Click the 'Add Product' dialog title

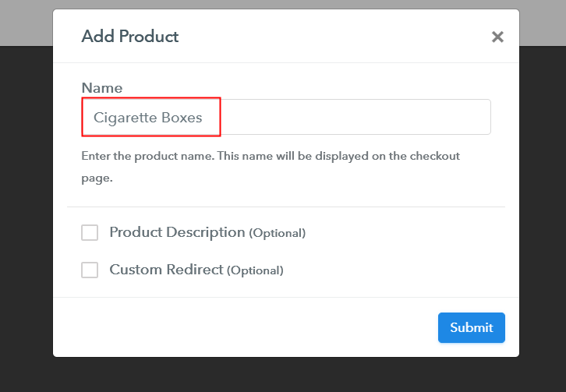tap(130, 37)
